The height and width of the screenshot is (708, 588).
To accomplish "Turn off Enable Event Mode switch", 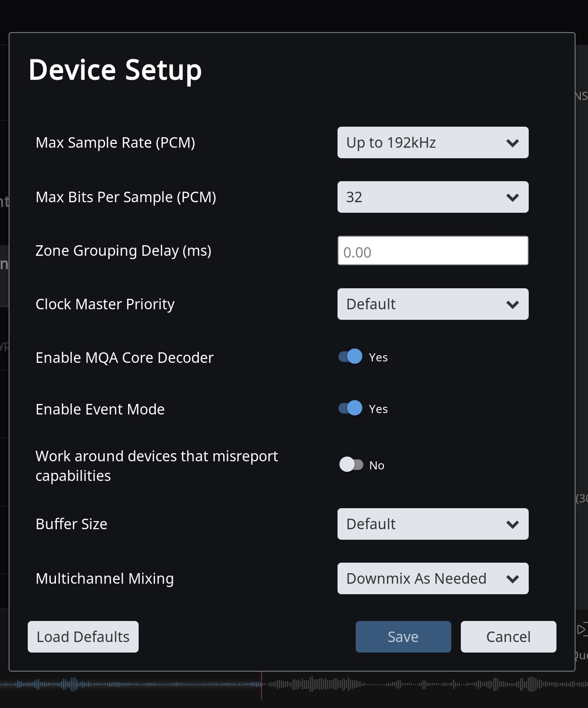I will click(350, 408).
